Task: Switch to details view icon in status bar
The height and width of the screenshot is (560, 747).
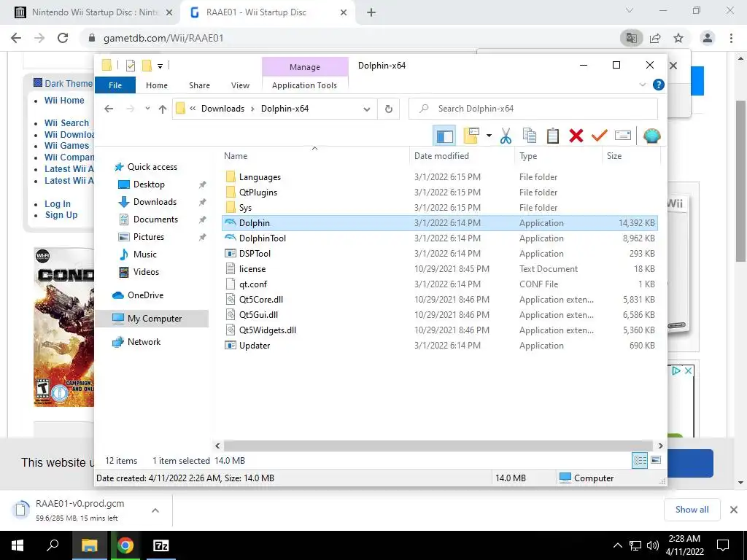Action: (x=640, y=461)
